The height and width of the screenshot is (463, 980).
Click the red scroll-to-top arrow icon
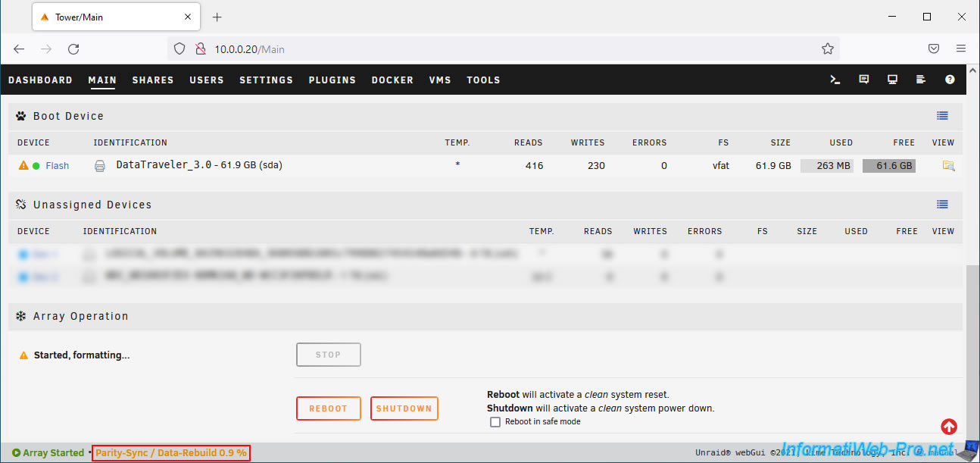point(949,427)
